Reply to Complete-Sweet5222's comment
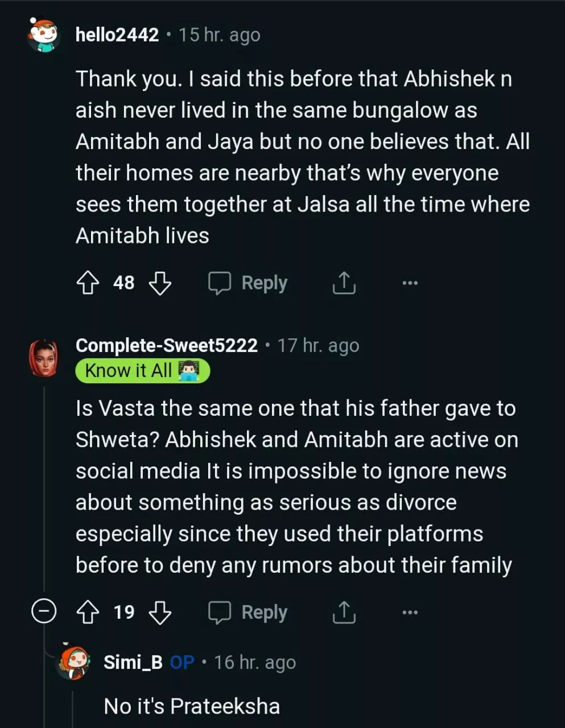The height and width of the screenshot is (728, 565). point(248,612)
